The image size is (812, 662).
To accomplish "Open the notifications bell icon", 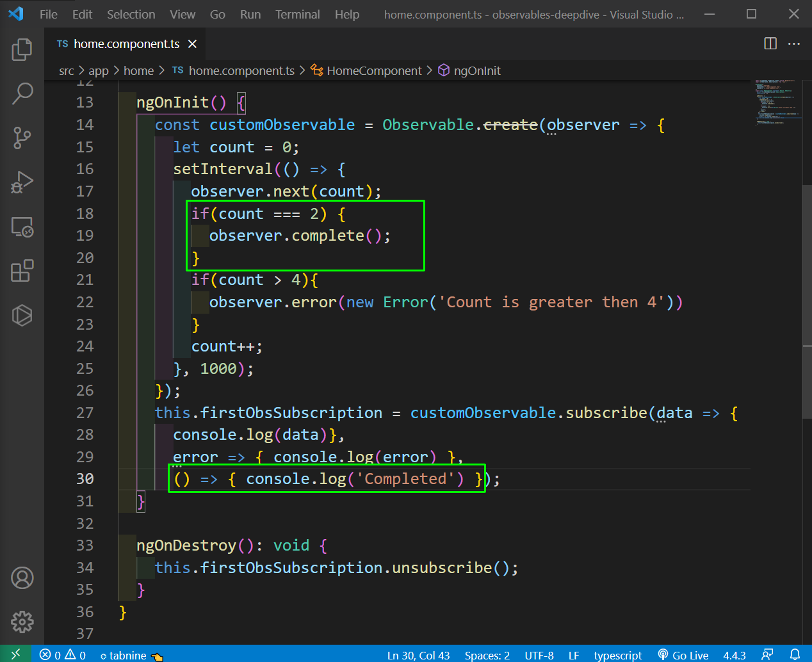I will click(x=795, y=654).
